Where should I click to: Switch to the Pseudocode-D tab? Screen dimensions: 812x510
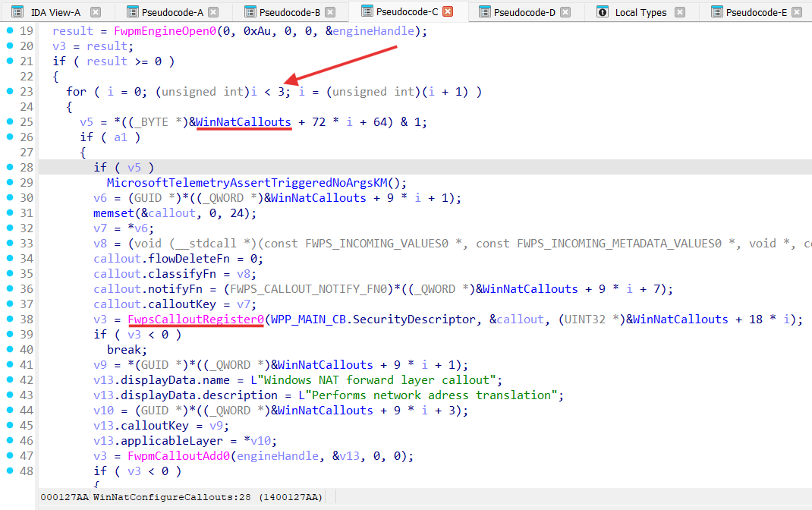524,12
